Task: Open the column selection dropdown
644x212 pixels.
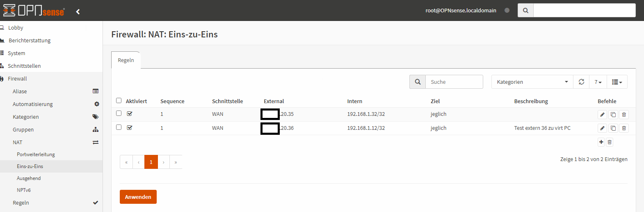Action: [617, 82]
